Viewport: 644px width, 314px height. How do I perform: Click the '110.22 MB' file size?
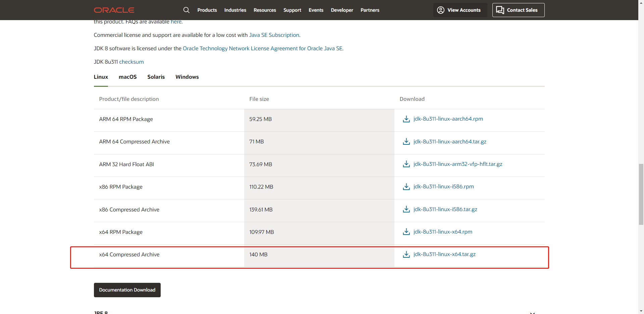(261, 187)
